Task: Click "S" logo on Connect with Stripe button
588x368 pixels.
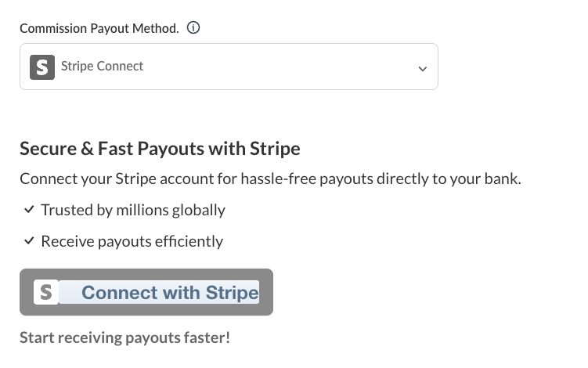Action: tap(47, 293)
